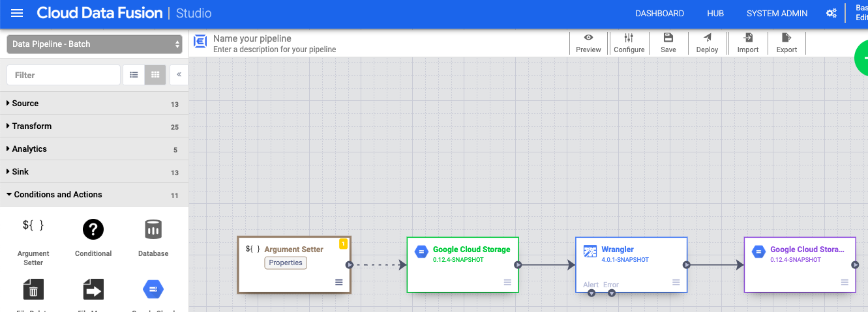Switch plugin palette to list view

(134, 75)
